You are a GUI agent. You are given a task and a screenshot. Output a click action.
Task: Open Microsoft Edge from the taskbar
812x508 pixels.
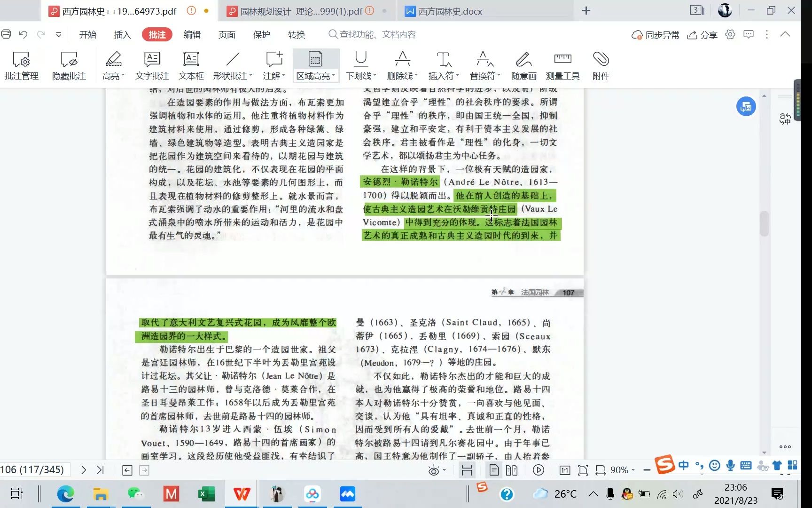pyautogui.click(x=66, y=494)
